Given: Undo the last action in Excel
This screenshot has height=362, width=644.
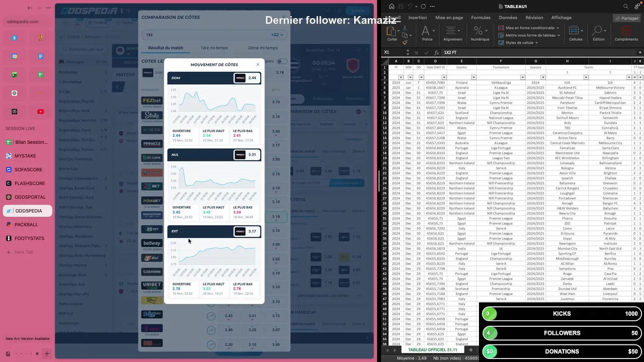Looking at the screenshot, I should tap(411, 7).
